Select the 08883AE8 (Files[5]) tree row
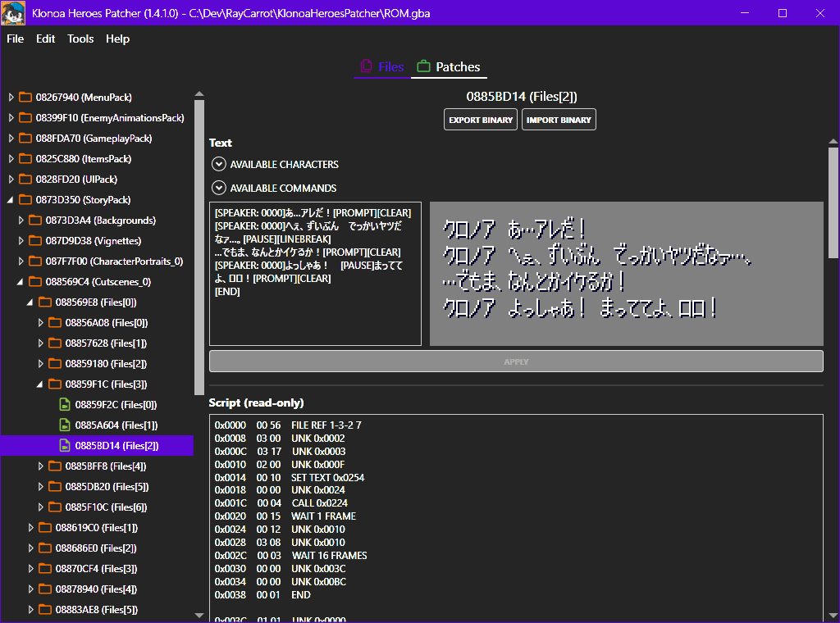This screenshot has width=840, height=623. (x=97, y=609)
